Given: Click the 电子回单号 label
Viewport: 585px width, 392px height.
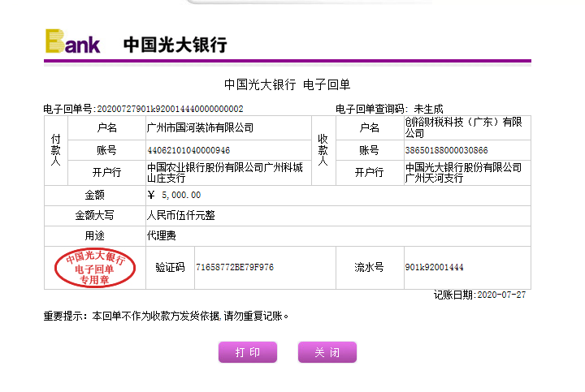Looking at the screenshot, I should click(70, 109).
